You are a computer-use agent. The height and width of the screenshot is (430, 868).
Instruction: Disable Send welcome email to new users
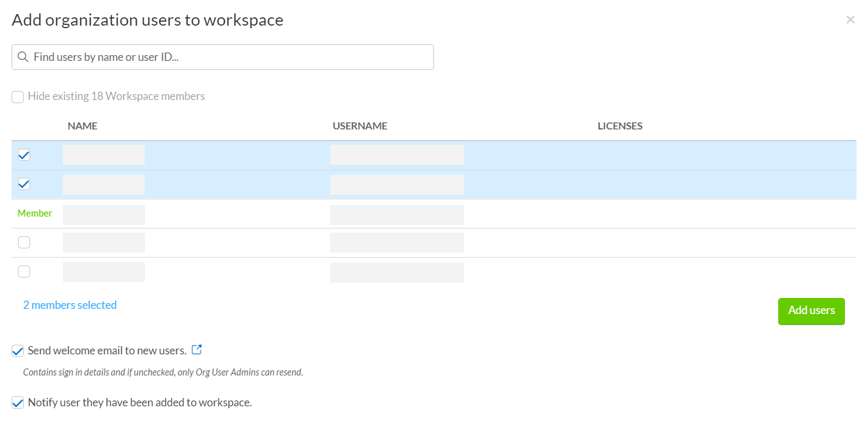(17, 351)
